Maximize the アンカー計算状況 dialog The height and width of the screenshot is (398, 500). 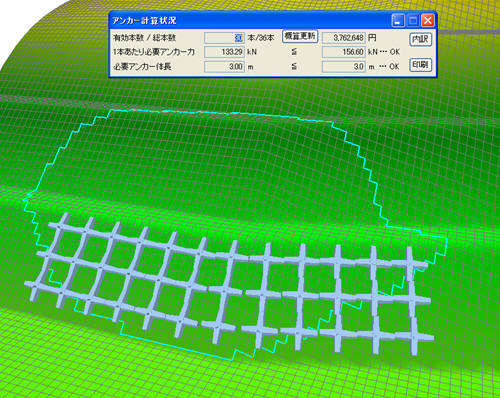click(x=413, y=21)
